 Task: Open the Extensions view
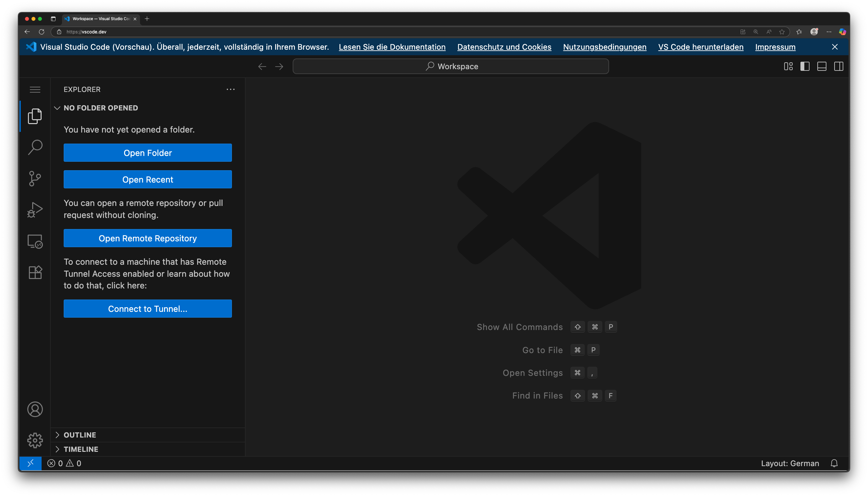pos(35,272)
